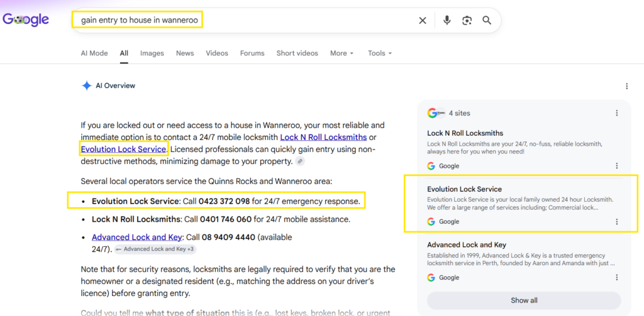
Task: Expand the More dropdown
Action: [x=341, y=53]
